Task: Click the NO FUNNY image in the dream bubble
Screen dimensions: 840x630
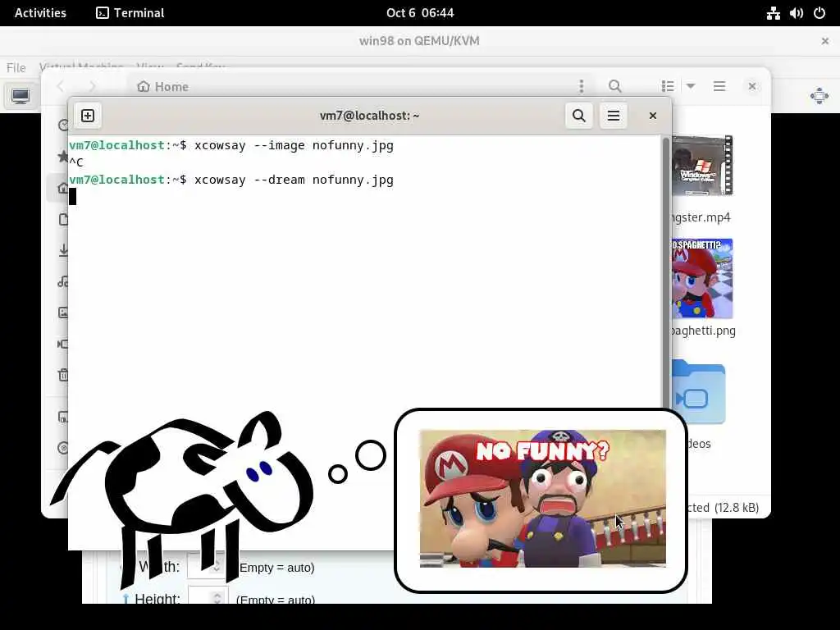Action: pos(543,498)
